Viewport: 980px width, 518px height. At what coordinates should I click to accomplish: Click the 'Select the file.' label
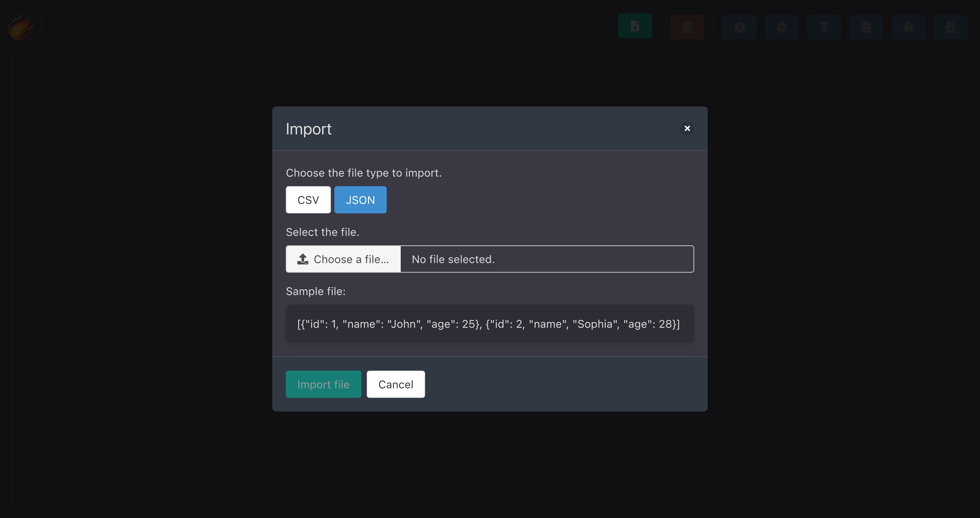pos(323,232)
